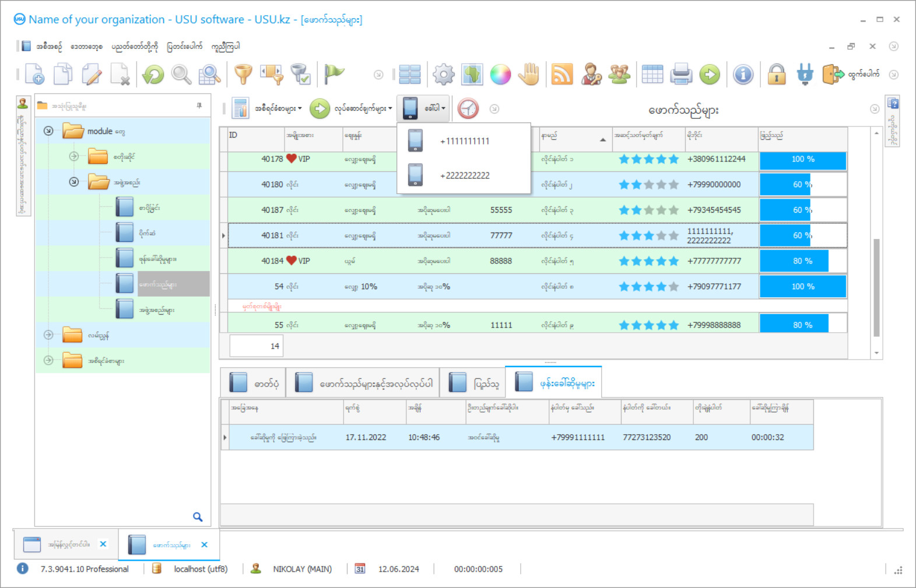The height and width of the screenshot is (588, 916).
Task: Open the map icon in toolbar
Action: tap(472, 75)
